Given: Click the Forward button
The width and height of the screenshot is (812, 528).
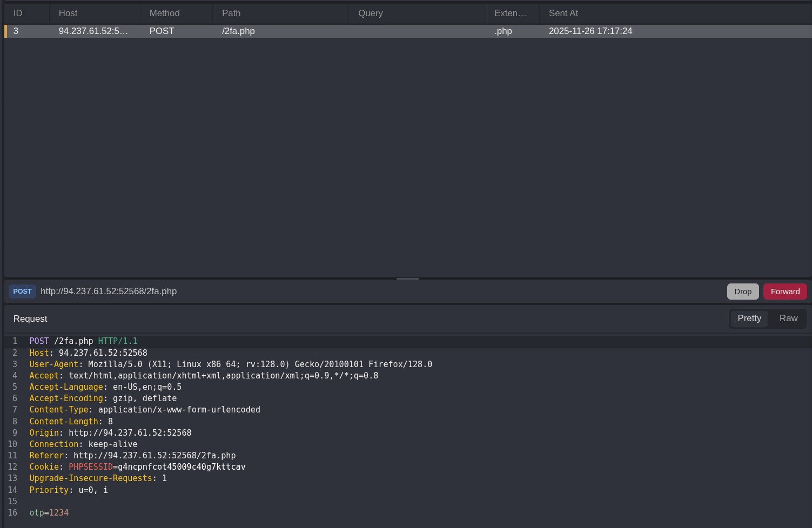Looking at the screenshot, I should point(784,292).
